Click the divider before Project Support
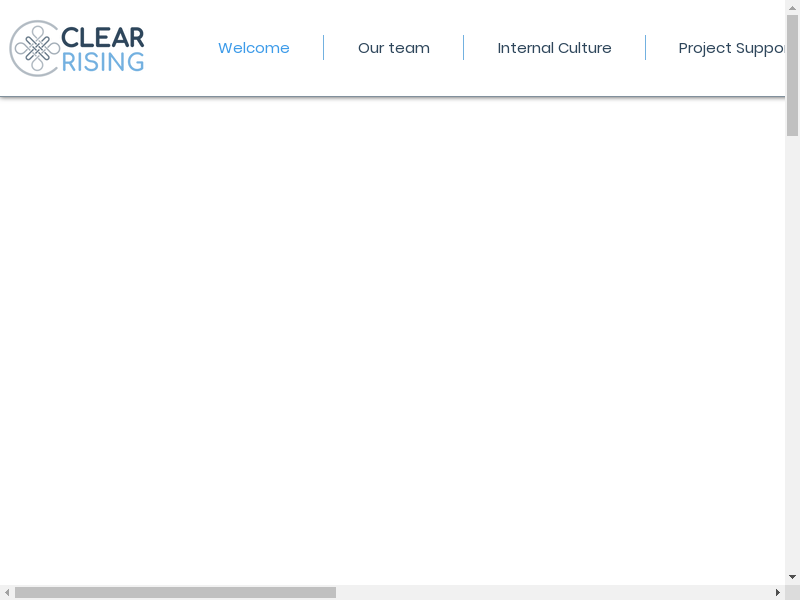800x600 pixels. coord(645,48)
